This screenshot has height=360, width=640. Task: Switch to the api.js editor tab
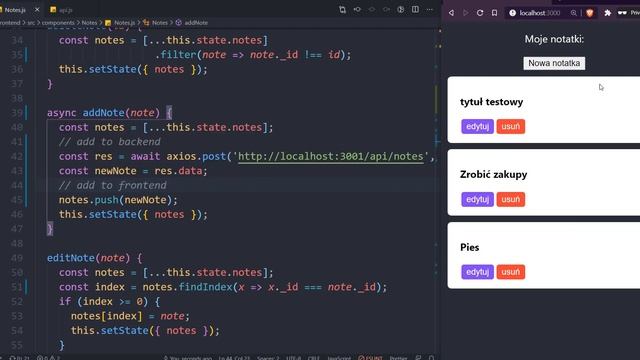62,9
